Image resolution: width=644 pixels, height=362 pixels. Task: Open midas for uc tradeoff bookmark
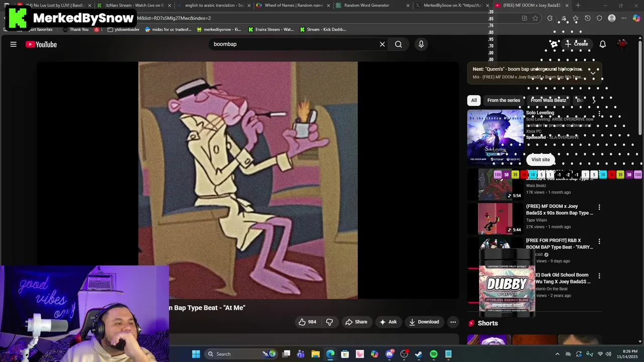pos(168,29)
